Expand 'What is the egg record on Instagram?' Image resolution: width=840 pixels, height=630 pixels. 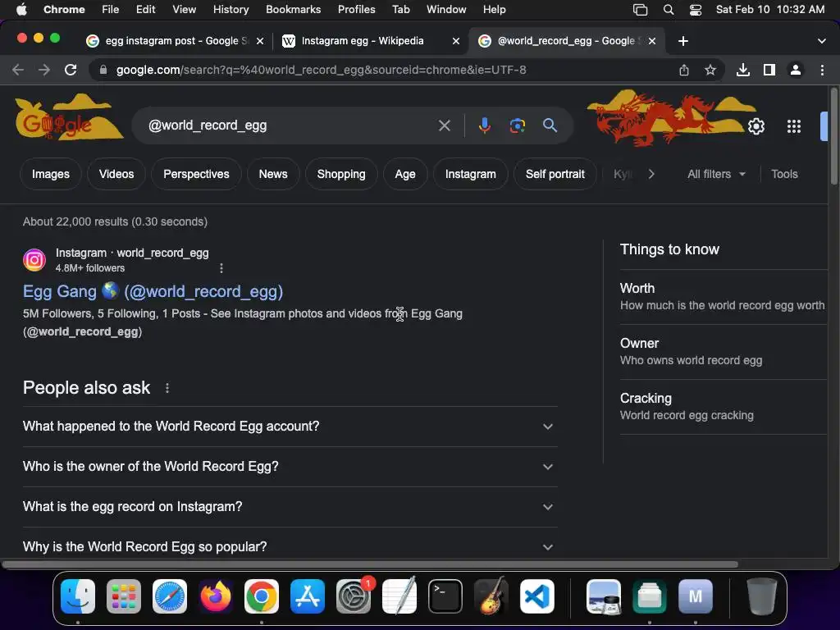point(290,507)
